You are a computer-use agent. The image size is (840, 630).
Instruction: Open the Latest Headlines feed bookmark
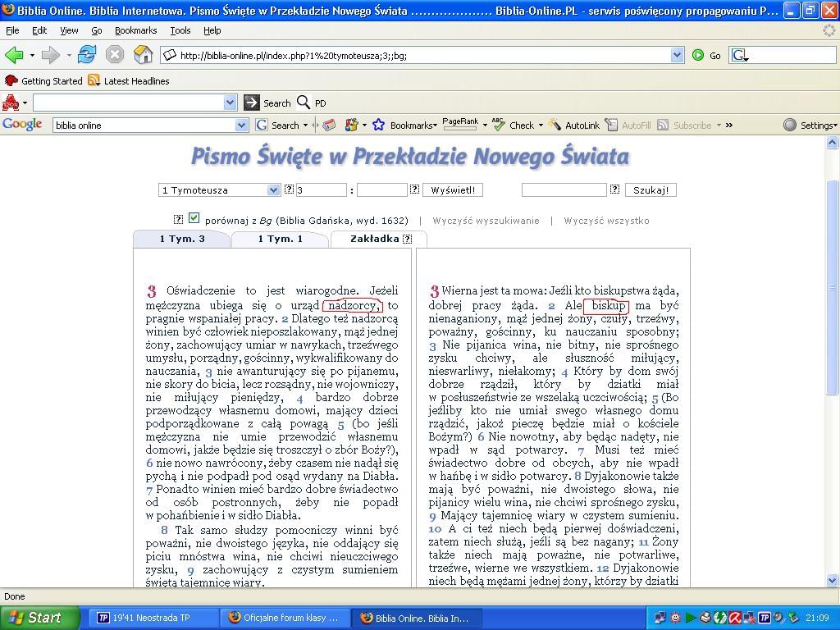129,81
